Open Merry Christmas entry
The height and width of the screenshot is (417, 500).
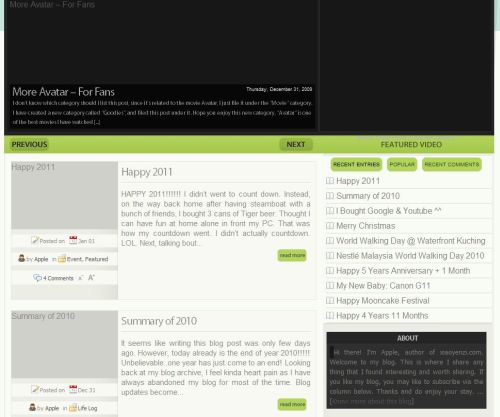(x=366, y=226)
